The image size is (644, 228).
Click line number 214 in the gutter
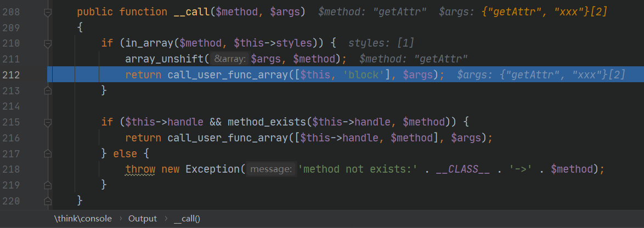point(11,107)
